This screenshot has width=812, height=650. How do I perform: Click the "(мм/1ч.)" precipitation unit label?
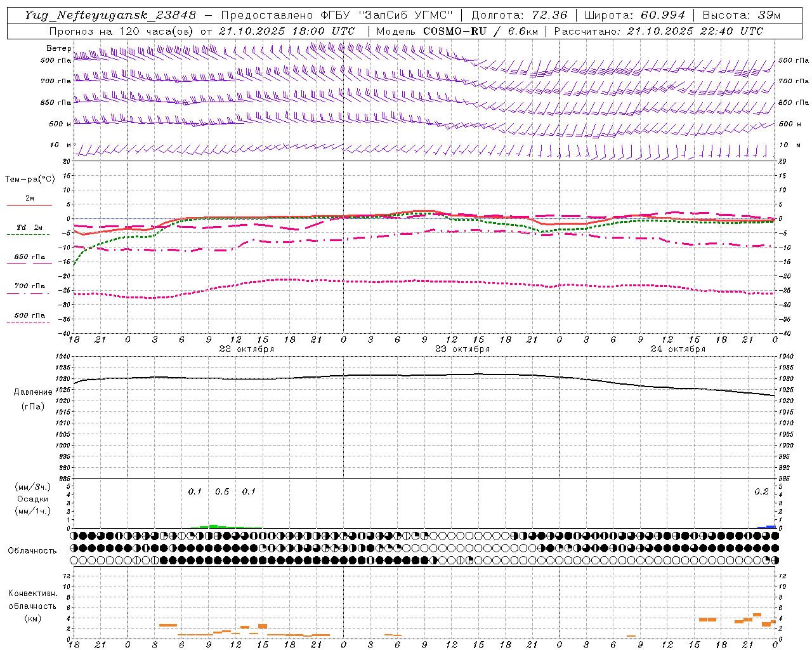(x=33, y=512)
